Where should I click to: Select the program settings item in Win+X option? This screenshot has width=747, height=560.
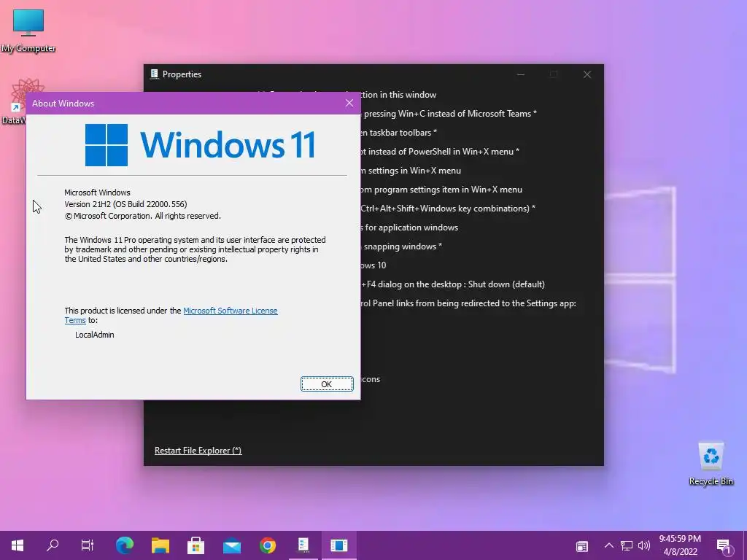441,190
